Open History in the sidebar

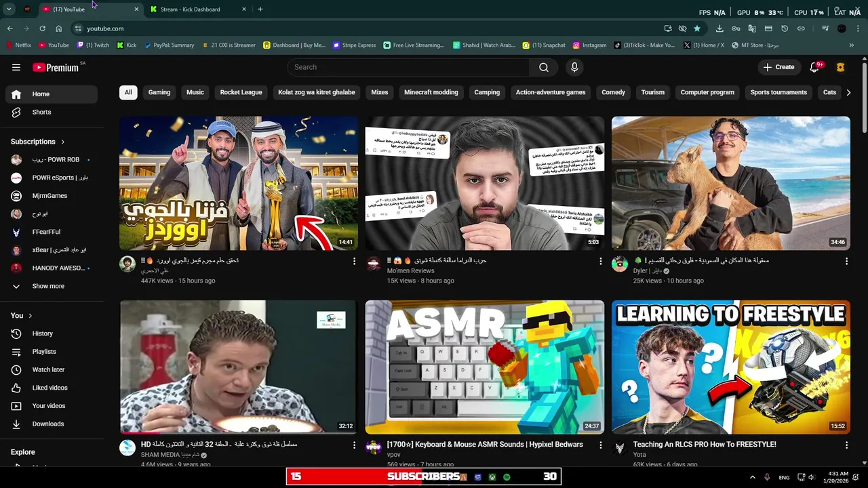point(52,333)
